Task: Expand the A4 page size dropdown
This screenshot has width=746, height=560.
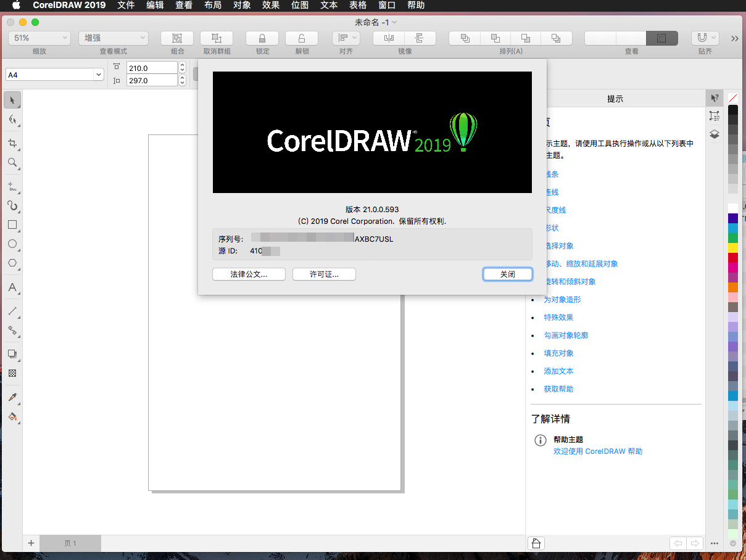Action: point(54,75)
